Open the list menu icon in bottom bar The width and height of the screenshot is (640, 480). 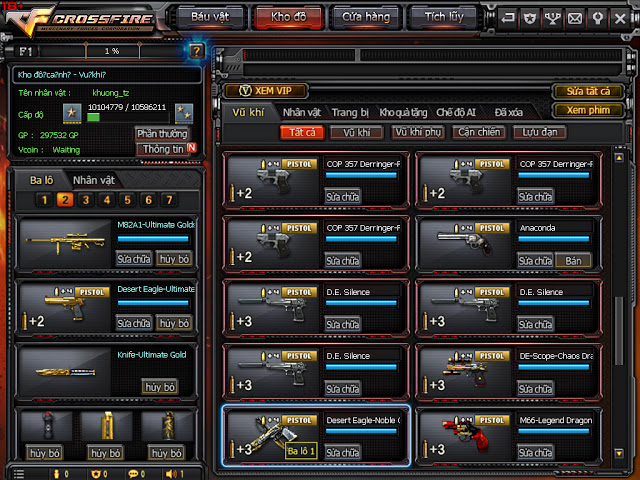(19, 474)
